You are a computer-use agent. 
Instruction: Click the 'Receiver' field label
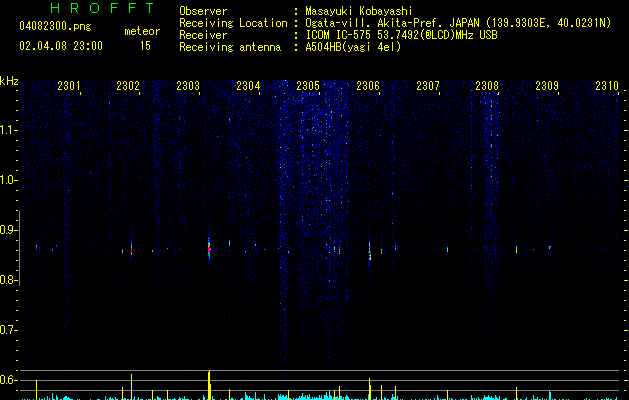click(203, 35)
